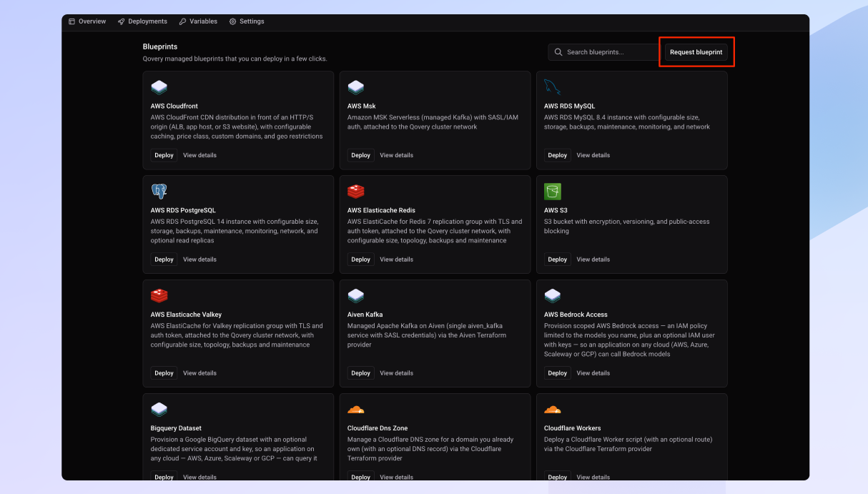
Task: Click the AWS Elasticache Valkey title text
Action: point(186,315)
